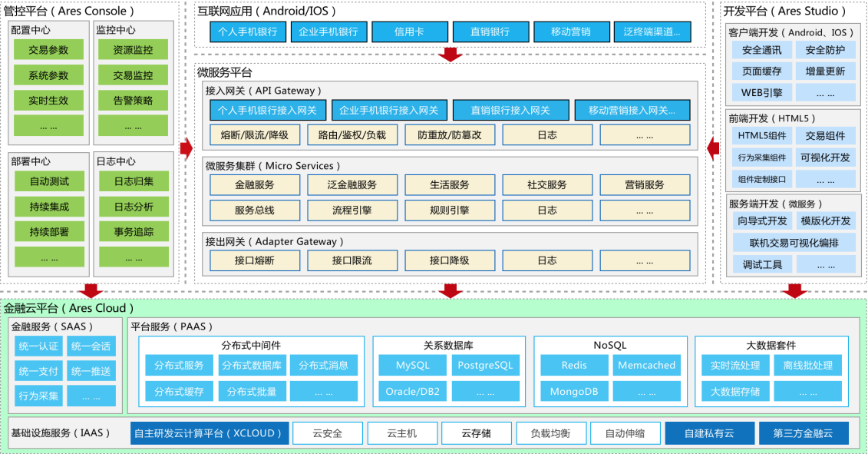This screenshot has width=868, height=454.
Task: Click the 交易参数 box in 配置中心
Action: [48, 50]
